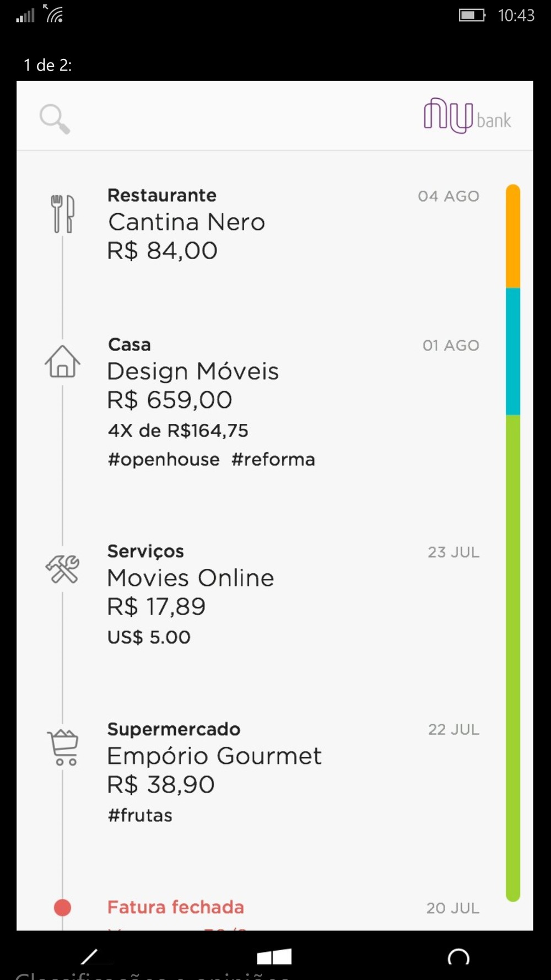Tap the #openhouse hashtag
This screenshot has height=980, width=551.
pos(164,460)
